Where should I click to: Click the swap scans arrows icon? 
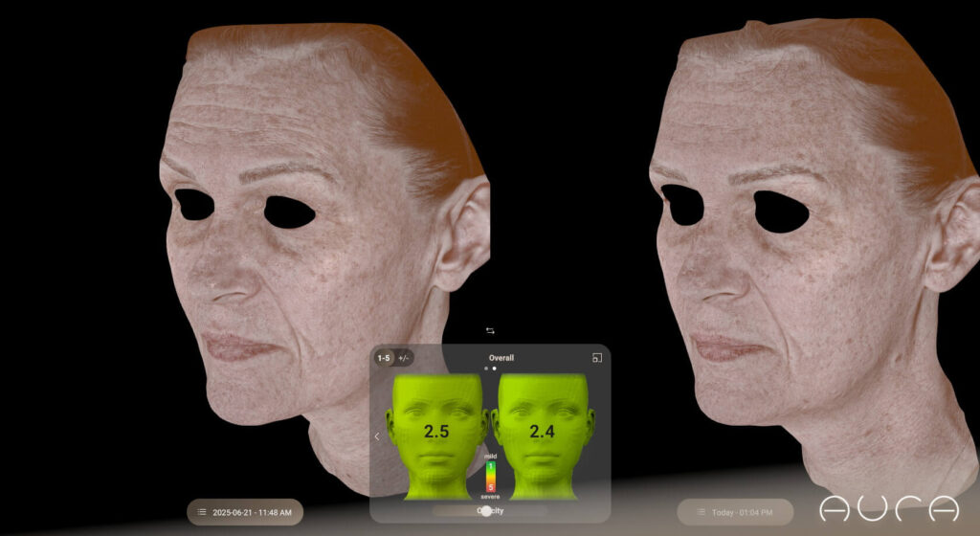490,330
